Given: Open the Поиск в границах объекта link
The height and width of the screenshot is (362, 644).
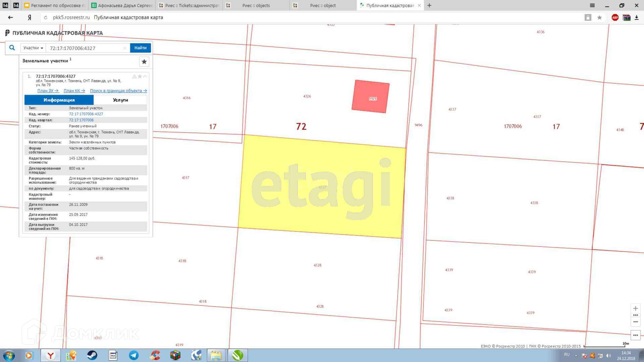Looking at the screenshot, I should [x=118, y=91].
